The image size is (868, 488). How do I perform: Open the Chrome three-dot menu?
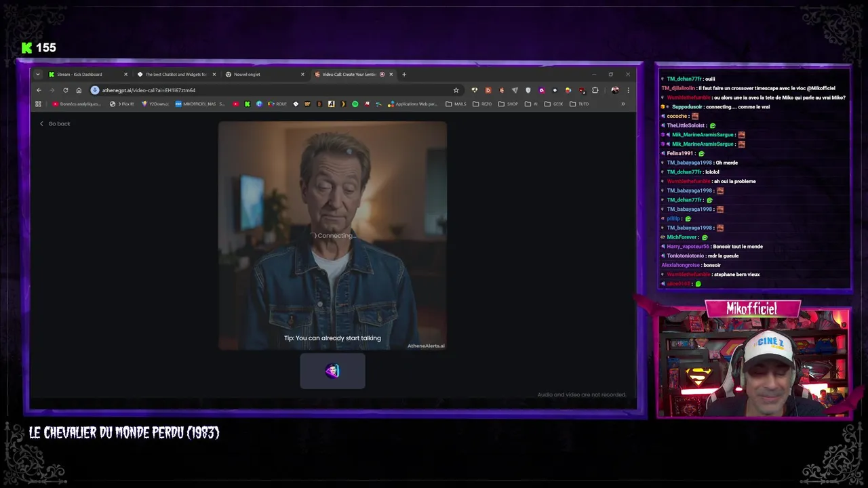[x=628, y=90]
